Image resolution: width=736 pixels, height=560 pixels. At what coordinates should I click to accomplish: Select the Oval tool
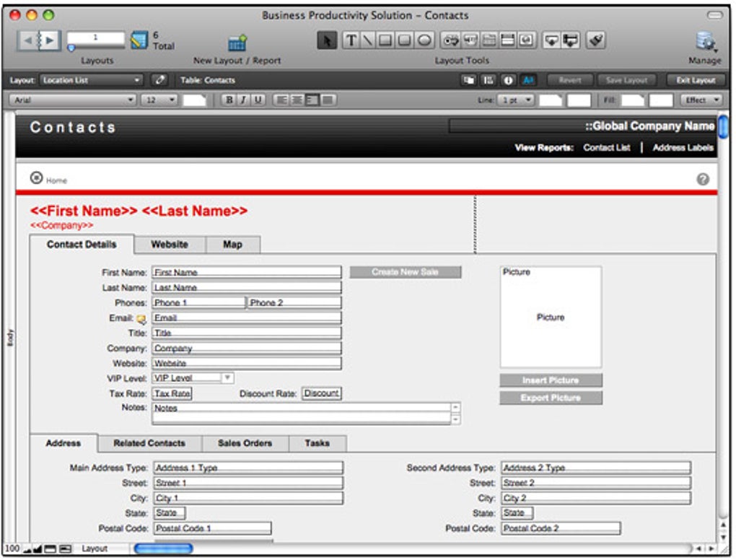(x=424, y=41)
